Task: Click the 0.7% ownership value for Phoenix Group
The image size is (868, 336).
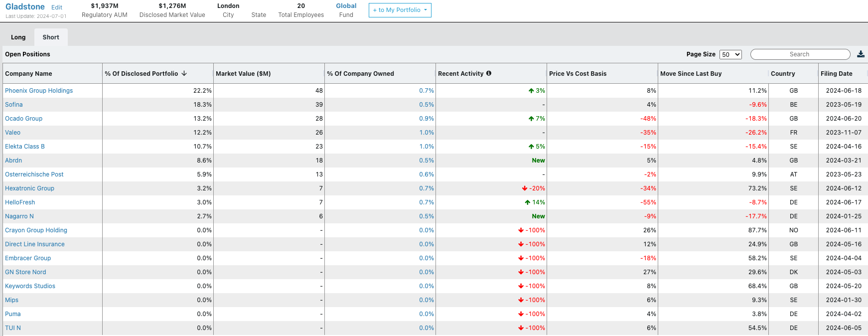Action: click(427, 91)
